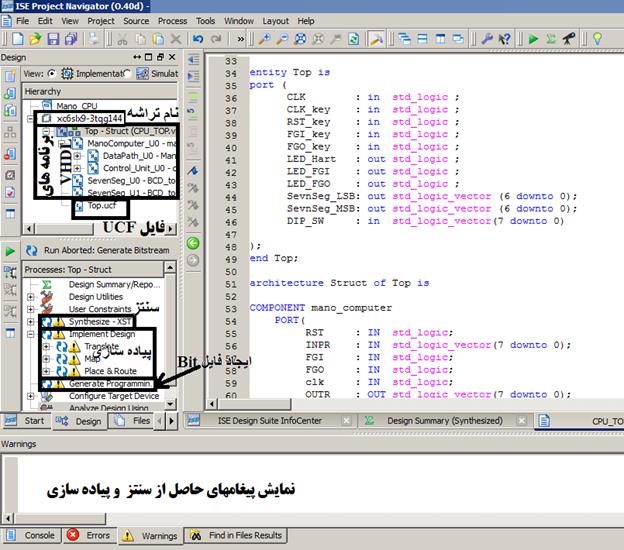The height and width of the screenshot is (550, 624).
Task: Click the Undo arrow icon
Action: coord(198,39)
